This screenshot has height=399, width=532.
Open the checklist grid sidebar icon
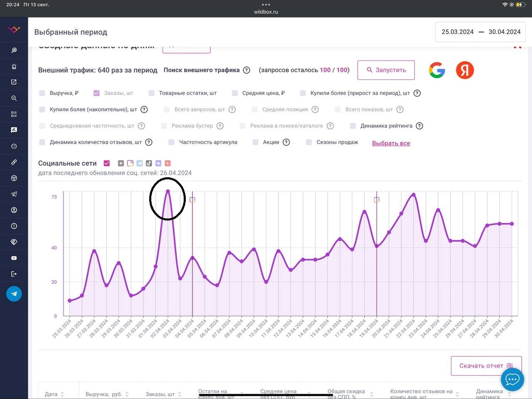point(14,114)
